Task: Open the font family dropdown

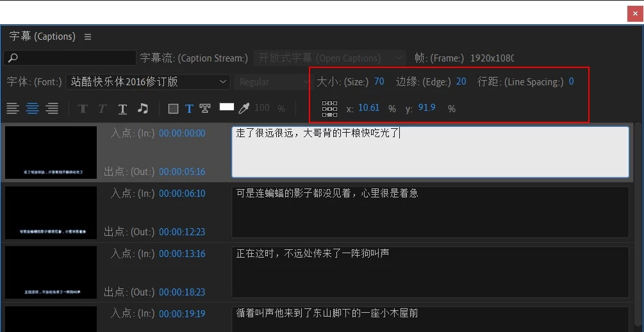Action: tap(148, 82)
